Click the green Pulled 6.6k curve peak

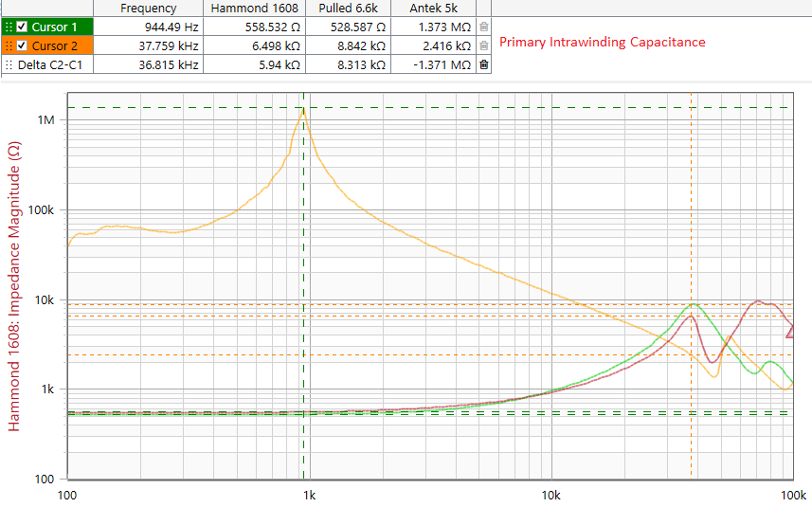(694, 304)
